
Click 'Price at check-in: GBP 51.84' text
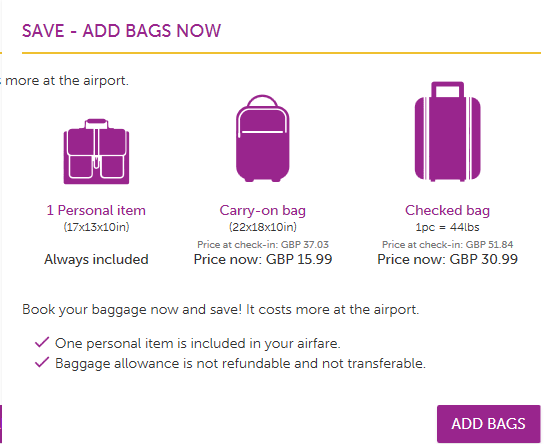pos(447,244)
